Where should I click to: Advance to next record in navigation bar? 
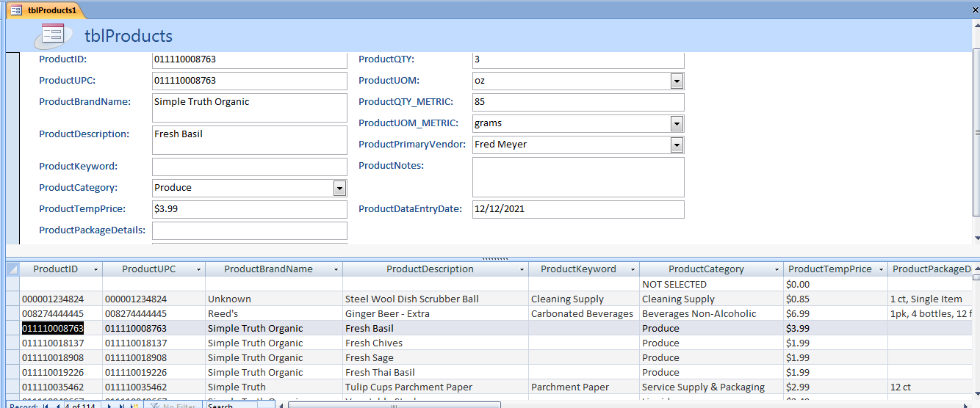(x=109, y=406)
